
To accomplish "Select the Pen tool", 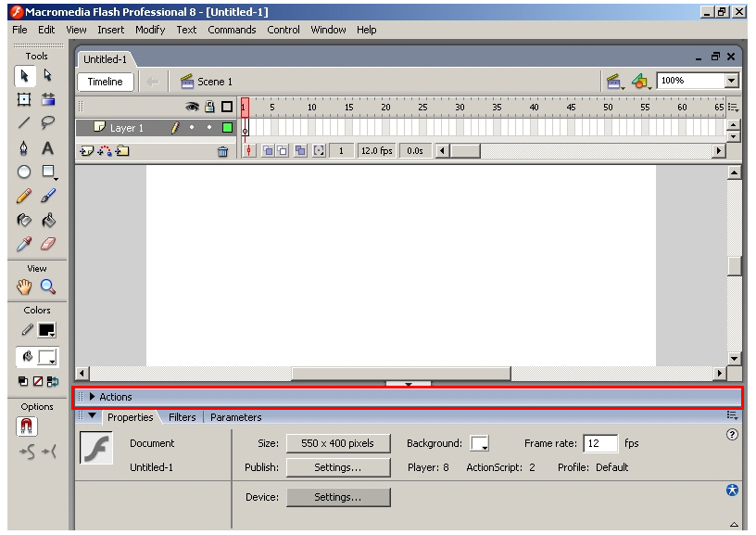I will tap(24, 148).
